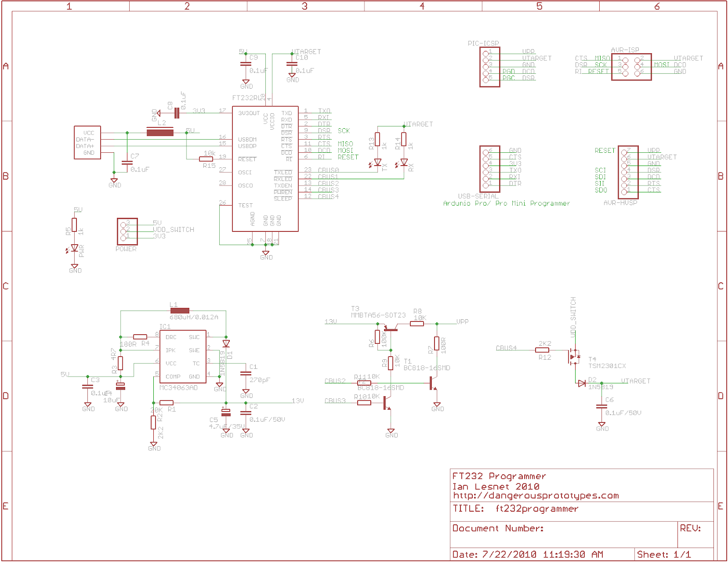
Task: Click the T1 transistor symbol near R7
Action: point(433,383)
